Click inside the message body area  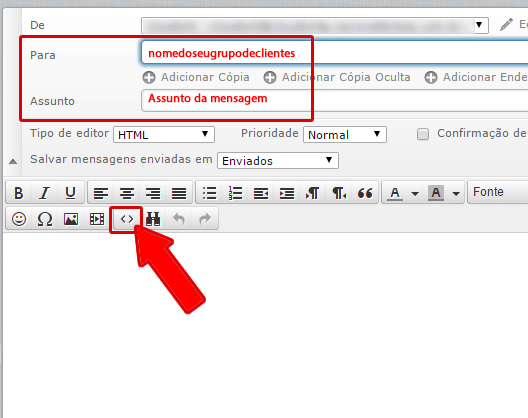(x=265, y=325)
